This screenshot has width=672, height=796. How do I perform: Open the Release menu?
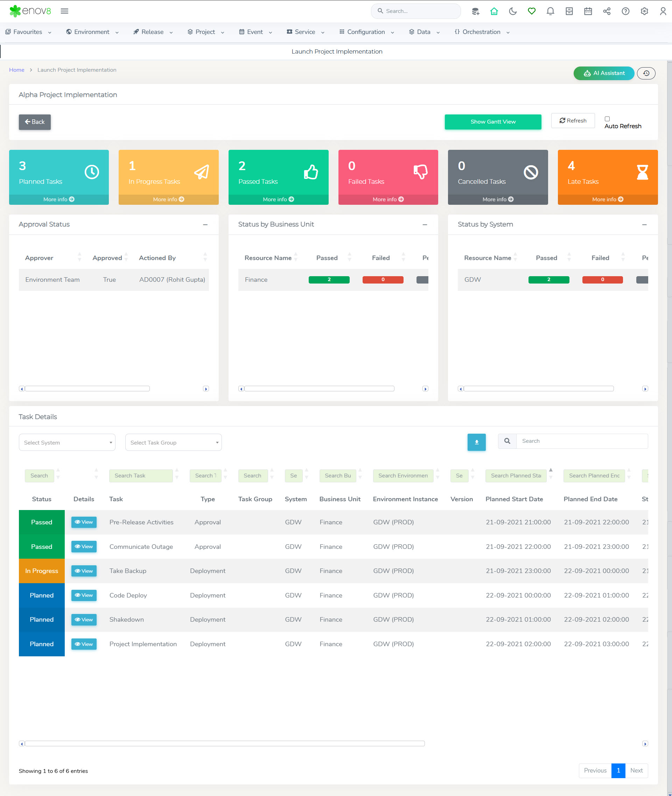coord(153,32)
